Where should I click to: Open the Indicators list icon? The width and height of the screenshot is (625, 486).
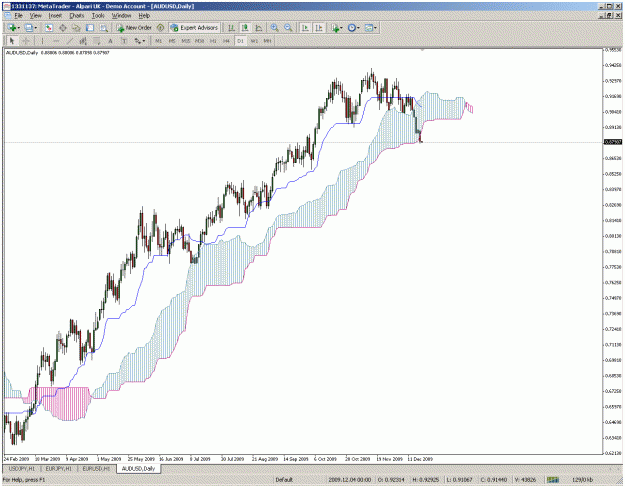click(x=335, y=28)
